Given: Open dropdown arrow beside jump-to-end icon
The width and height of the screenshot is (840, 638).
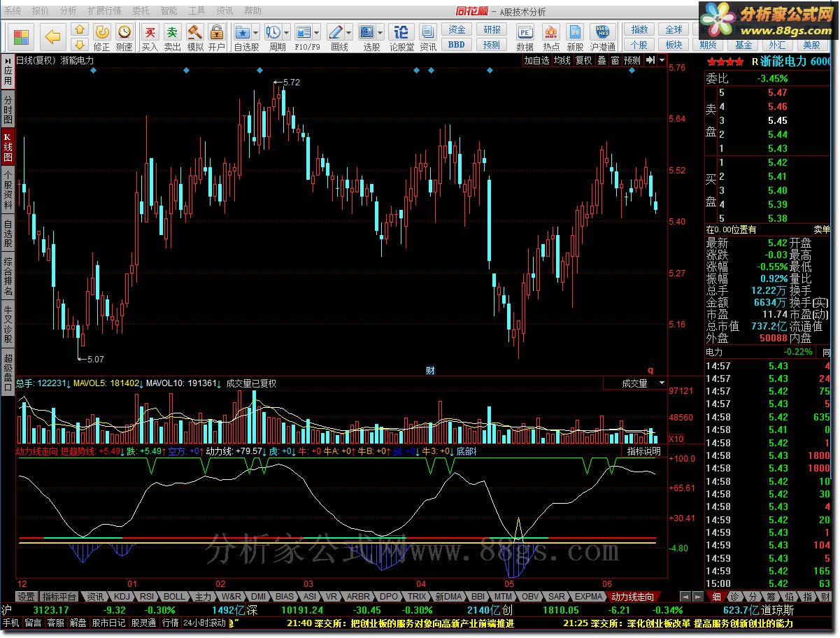Looking at the screenshot, I should 662,60.
